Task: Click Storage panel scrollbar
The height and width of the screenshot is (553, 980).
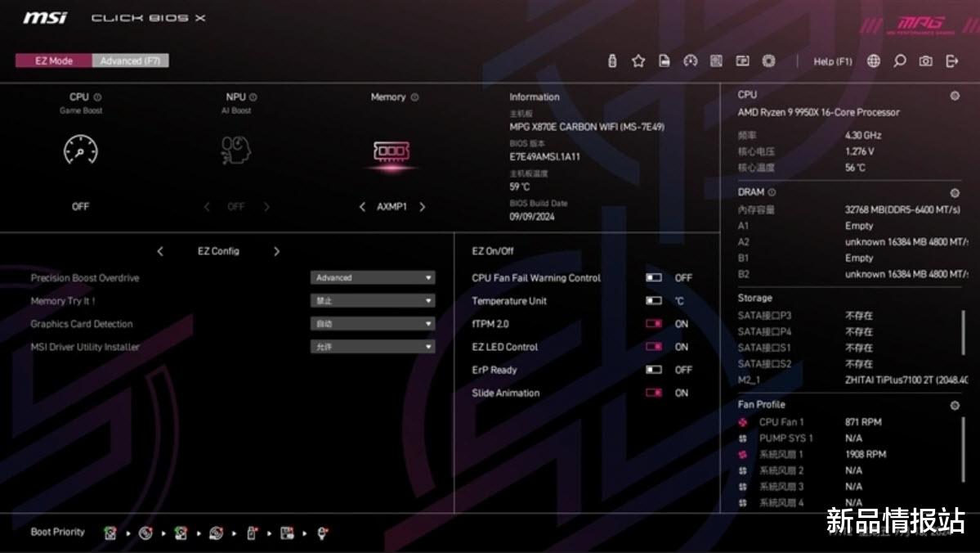Action: (x=963, y=335)
